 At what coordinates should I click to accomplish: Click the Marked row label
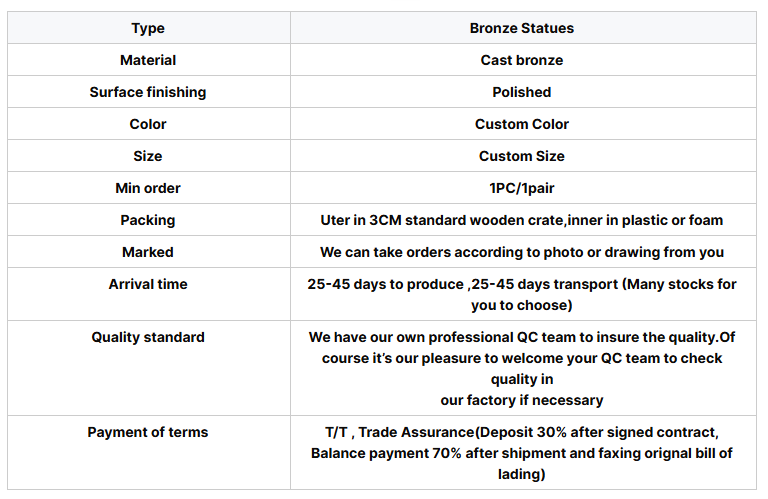(x=148, y=252)
